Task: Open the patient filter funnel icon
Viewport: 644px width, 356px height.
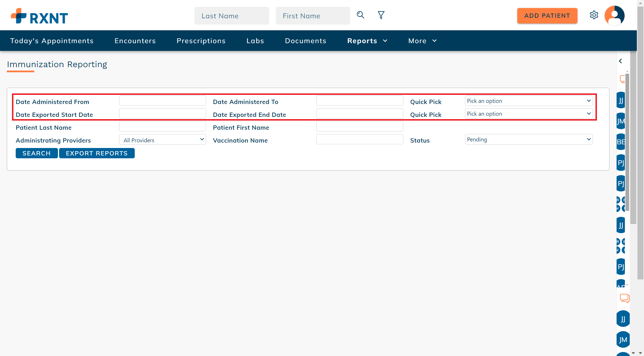Action: click(x=381, y=15)
